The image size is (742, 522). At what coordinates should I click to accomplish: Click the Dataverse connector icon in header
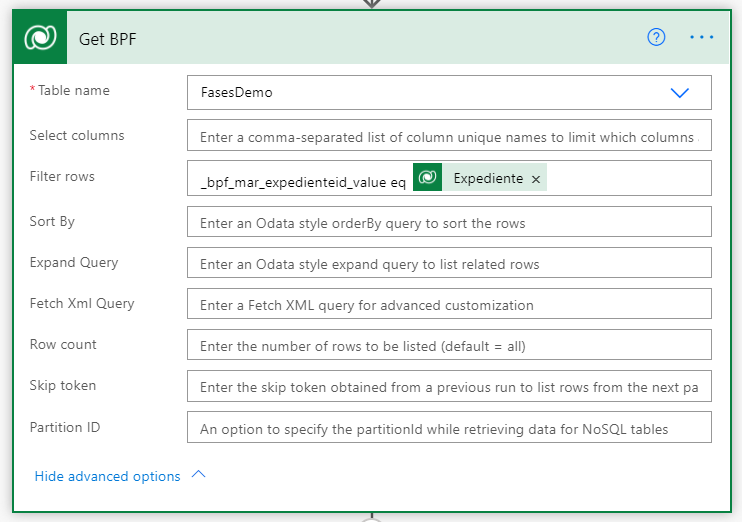[40, 37]
